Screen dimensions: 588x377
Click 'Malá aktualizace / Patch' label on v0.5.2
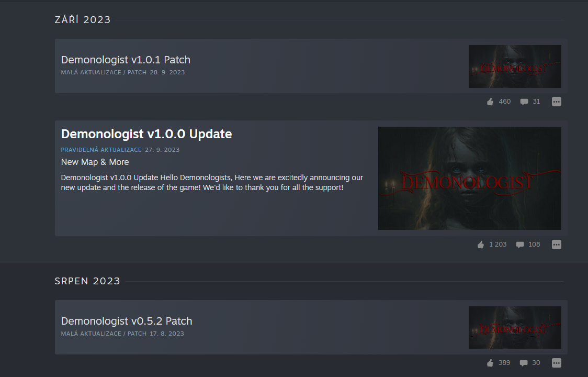pos(104,334)
